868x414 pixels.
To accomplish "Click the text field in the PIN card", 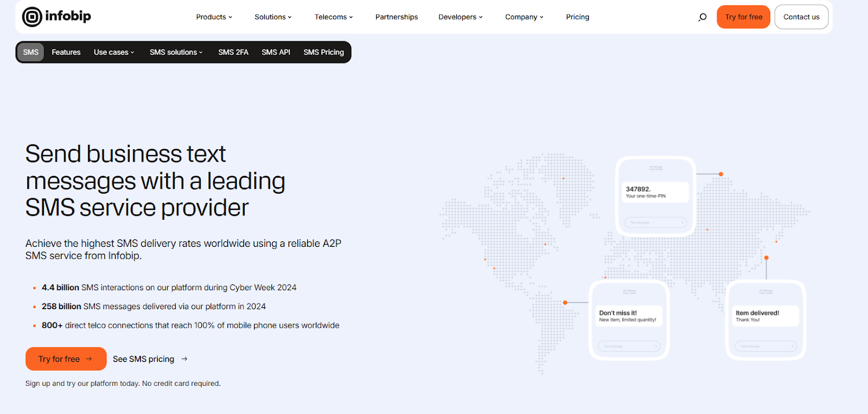I will 655,222.
